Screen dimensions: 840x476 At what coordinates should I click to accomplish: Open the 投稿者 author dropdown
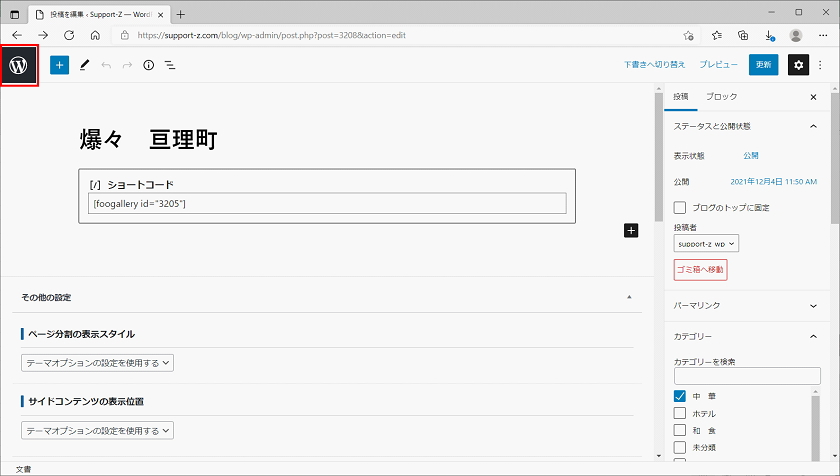706,243
